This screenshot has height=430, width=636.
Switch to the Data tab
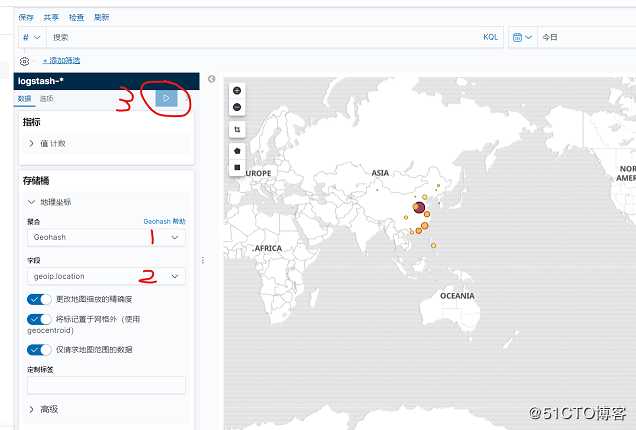(24, 99)
